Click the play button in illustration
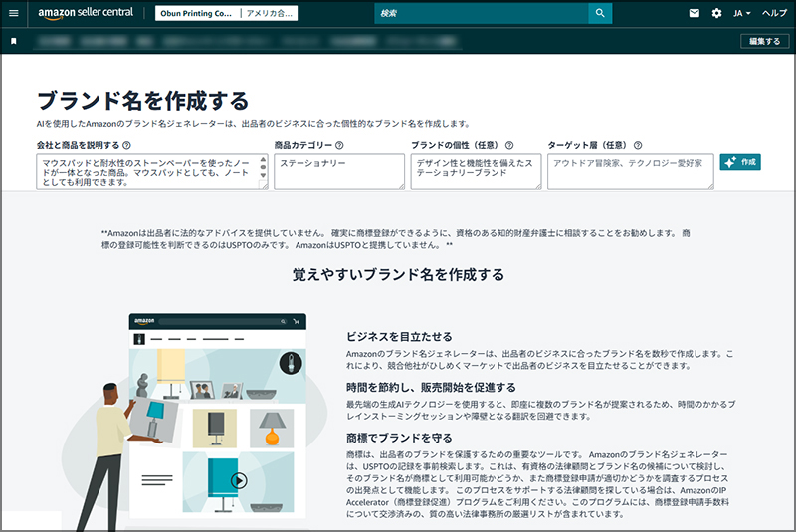The height and width of the screenshot is (532, 796). coord(239,480)
